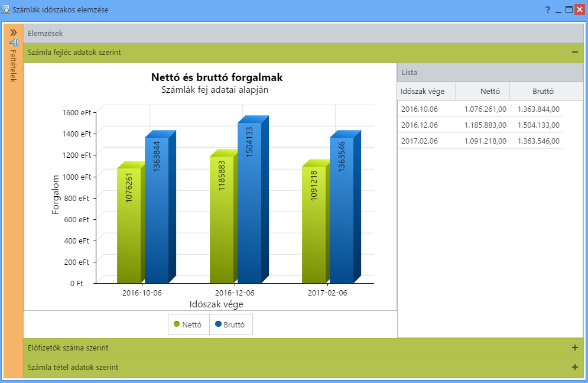
Task: Maximize the Számlák időszakos elemzése window
Action: click(569, 10)
